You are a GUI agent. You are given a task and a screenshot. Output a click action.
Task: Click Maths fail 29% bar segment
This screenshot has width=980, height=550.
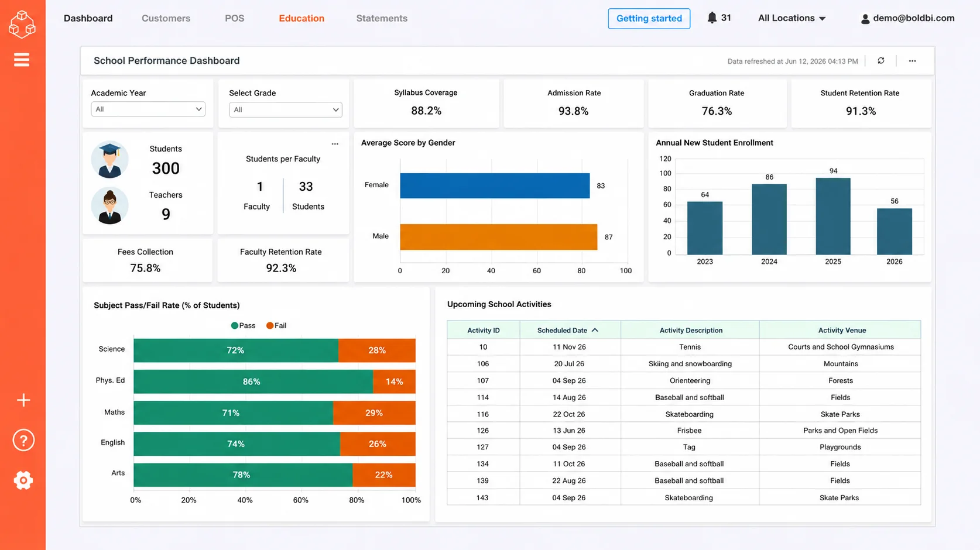click(374, 412)
